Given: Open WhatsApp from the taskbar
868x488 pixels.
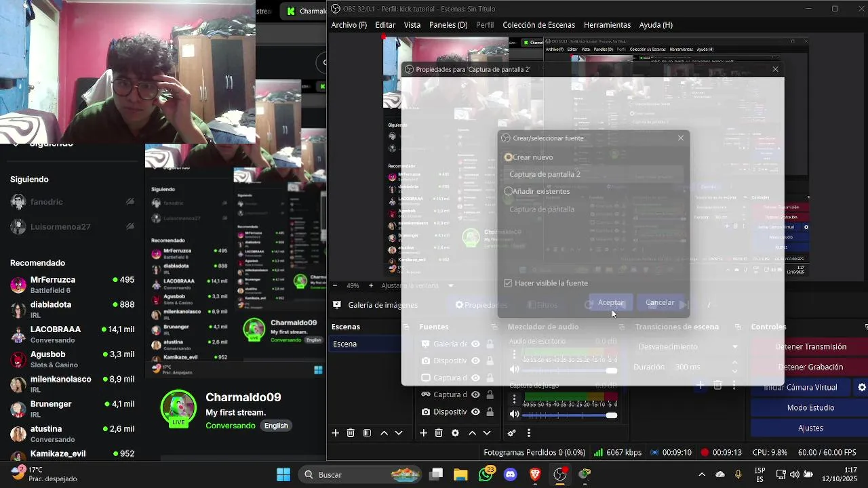Looking at the screenshot, I should coord(486,474).
